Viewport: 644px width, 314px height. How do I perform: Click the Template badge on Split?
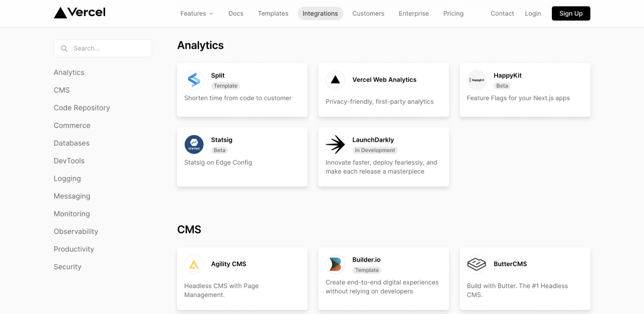tap(225, 86)
